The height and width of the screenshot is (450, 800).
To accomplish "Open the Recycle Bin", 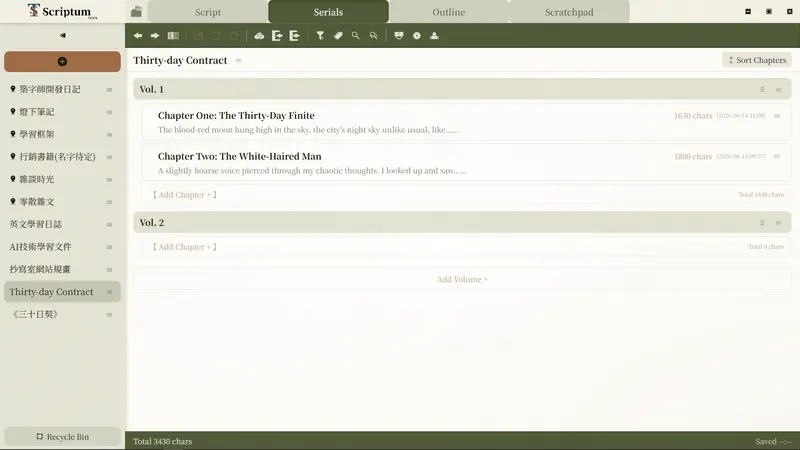I will coord(62,437).
